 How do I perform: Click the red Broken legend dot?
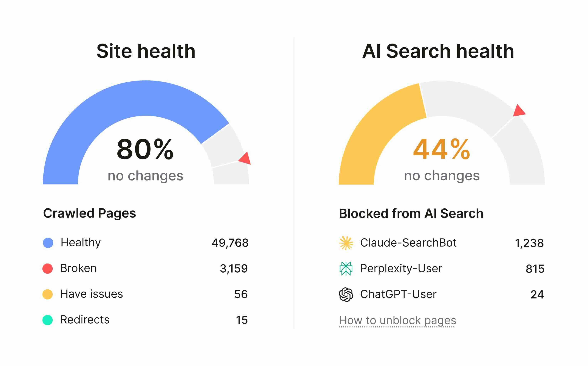pos(47,269)
